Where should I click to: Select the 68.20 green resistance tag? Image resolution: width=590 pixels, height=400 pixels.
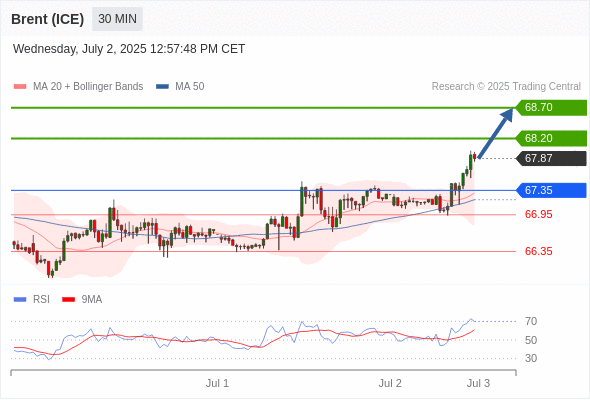click(x=551, y=138)
